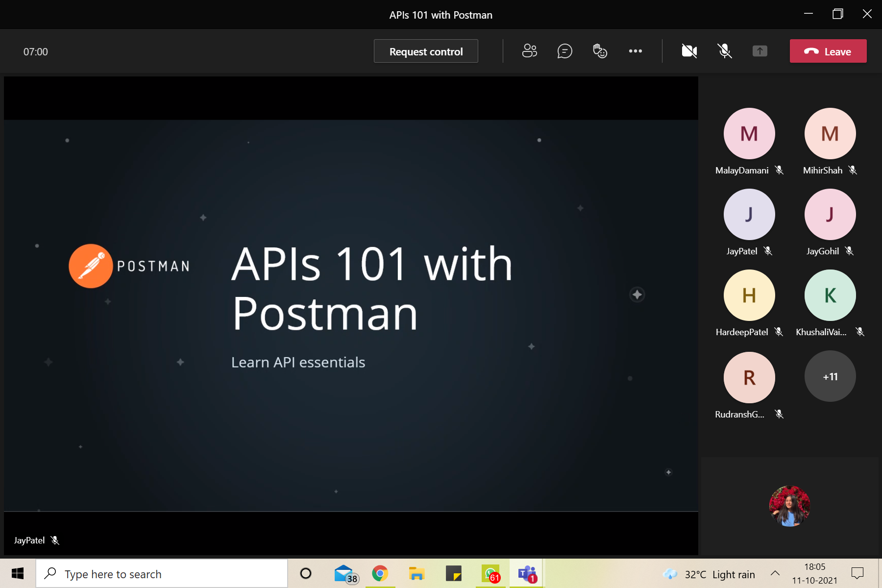Click the share content icon

pos(760,51)
